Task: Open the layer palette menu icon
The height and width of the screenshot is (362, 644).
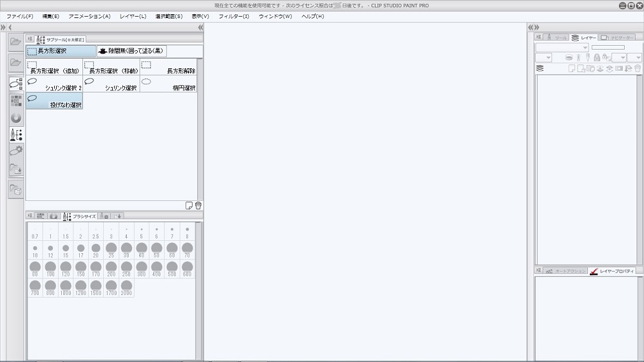Action: pos(538,37)
